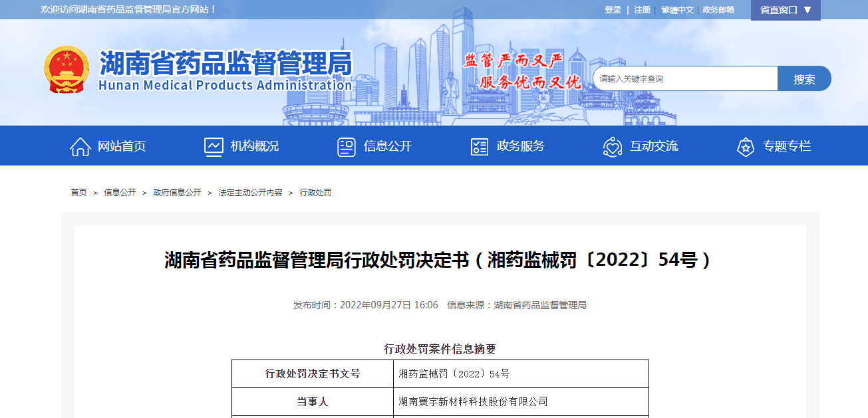This screenshot has width=868, height=418.
Task: Click the checklist icon beside 政务服务
Action: (x=480, y=146)
